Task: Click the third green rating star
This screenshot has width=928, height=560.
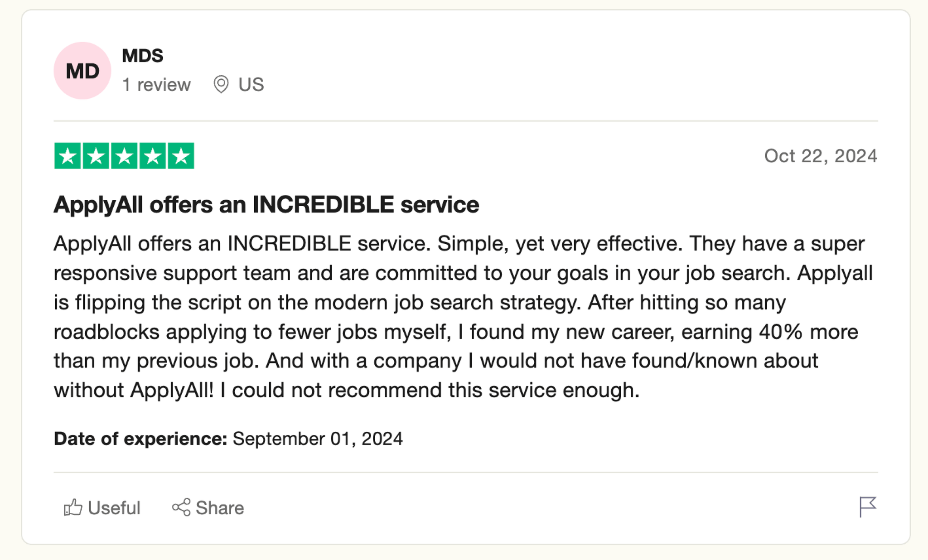Action: click(124, 156)
